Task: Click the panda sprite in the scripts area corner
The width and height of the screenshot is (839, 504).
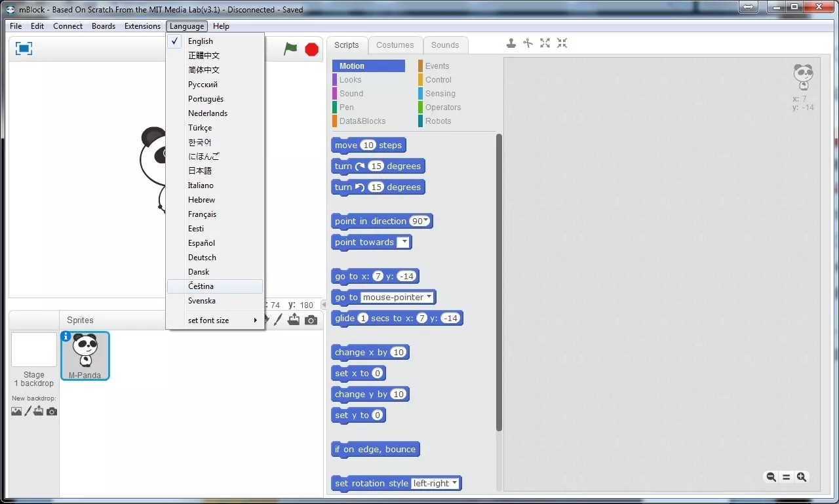Action: 803,77
